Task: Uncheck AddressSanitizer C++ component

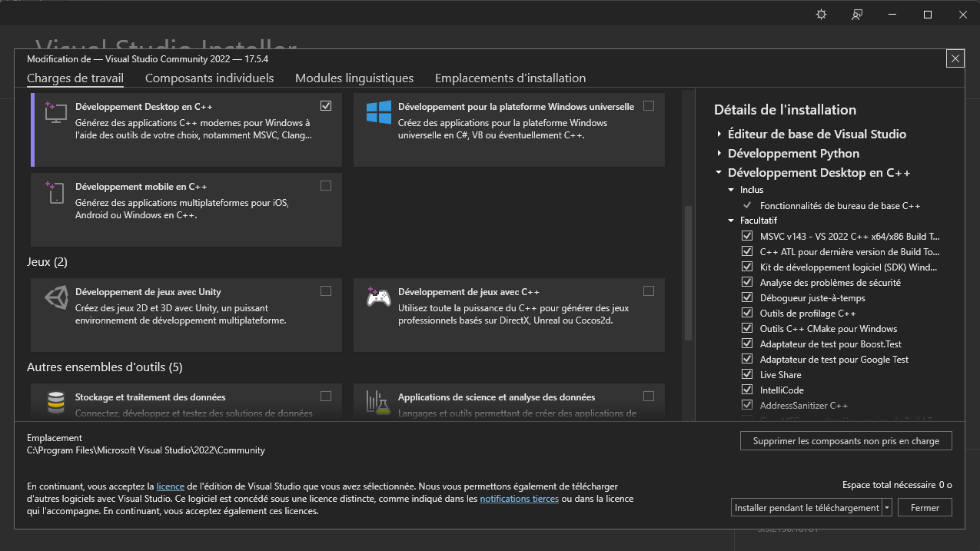Action: pyautogui.click(x=747, y=405)
